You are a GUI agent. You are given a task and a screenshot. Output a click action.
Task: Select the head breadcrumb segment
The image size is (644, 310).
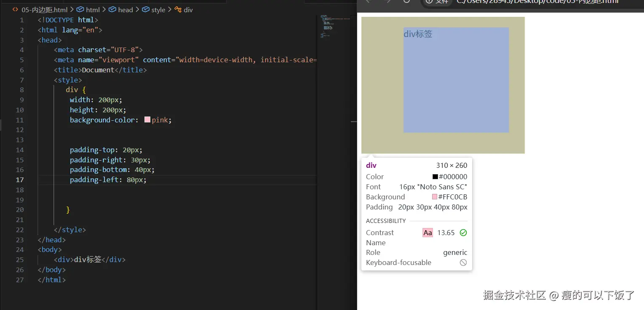click(x=125, y=10)
